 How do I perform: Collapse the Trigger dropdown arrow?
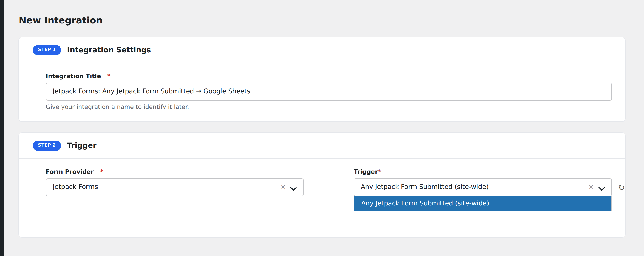(x=601, y=189)
